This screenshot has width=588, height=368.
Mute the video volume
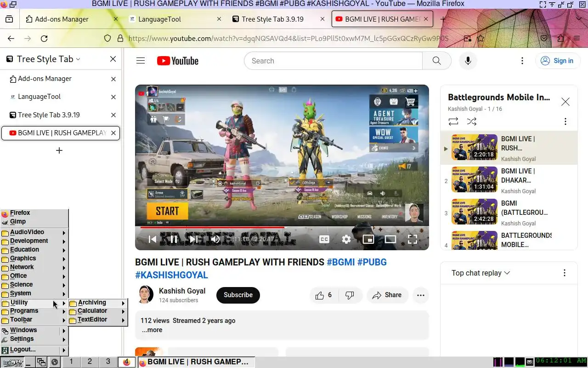click(x=215, y=239)
